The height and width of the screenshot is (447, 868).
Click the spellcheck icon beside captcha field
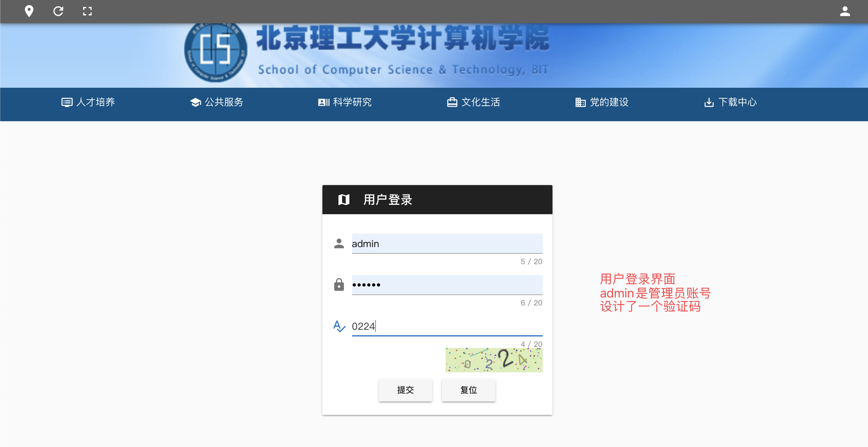(339, 326)
